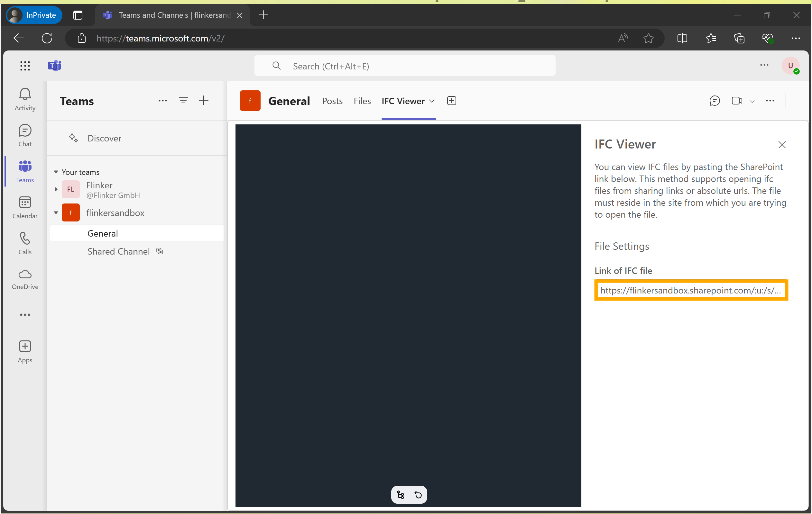Focus the Teams search box
The height and width of the screenshot is (514, 812).
pos(405,66)
